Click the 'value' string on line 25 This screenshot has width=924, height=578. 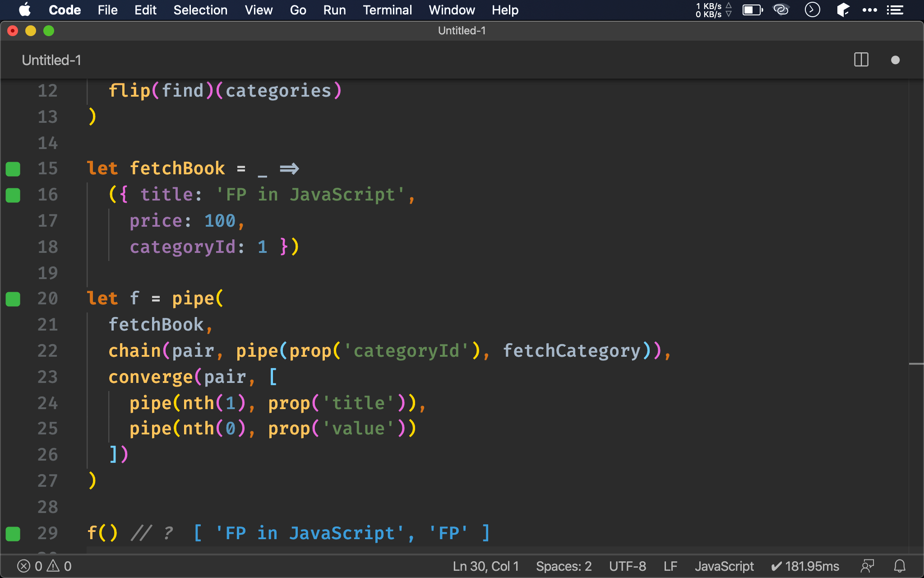point(359,429)
